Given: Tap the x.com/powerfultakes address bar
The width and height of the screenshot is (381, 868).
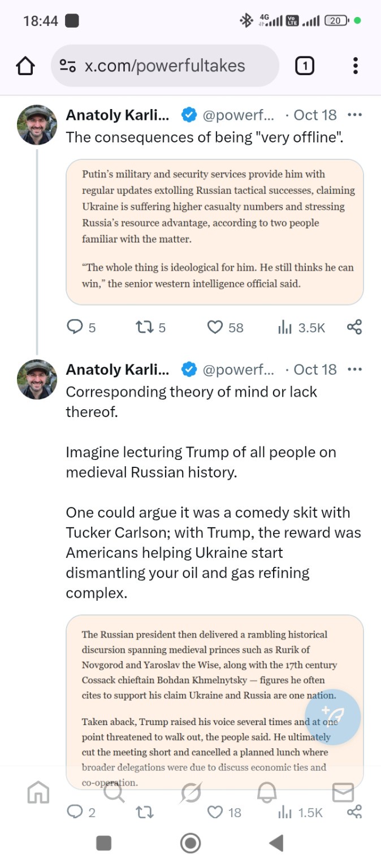Looking at the screenshot, I should (x=170, y=66).
